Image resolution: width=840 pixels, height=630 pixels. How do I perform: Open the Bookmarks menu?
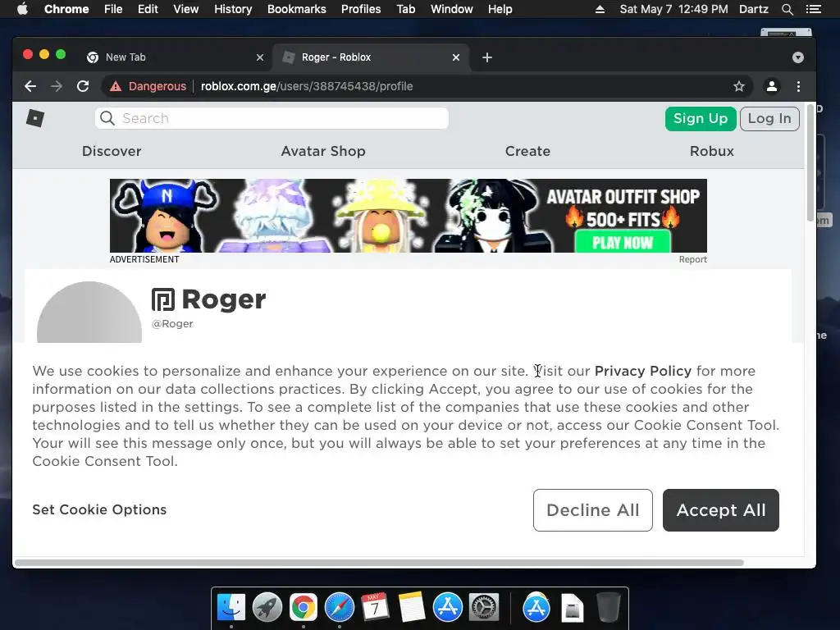click(x=297, y=9)
